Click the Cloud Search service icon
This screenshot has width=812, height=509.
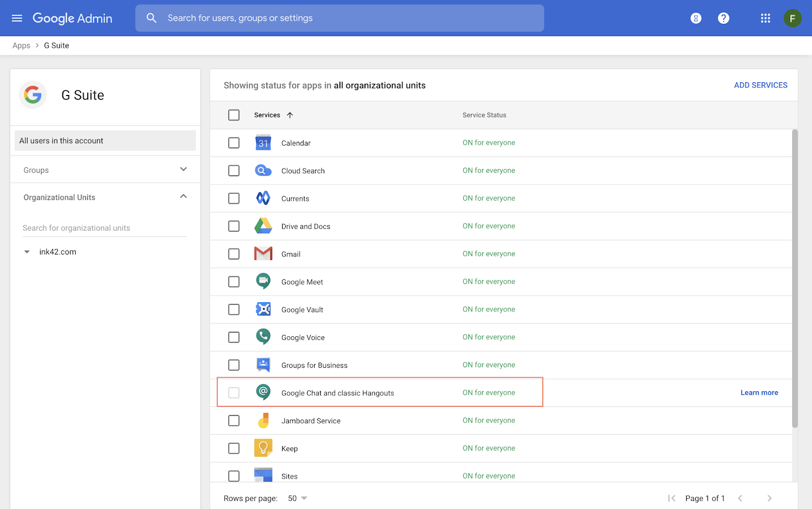pos(263,171)
